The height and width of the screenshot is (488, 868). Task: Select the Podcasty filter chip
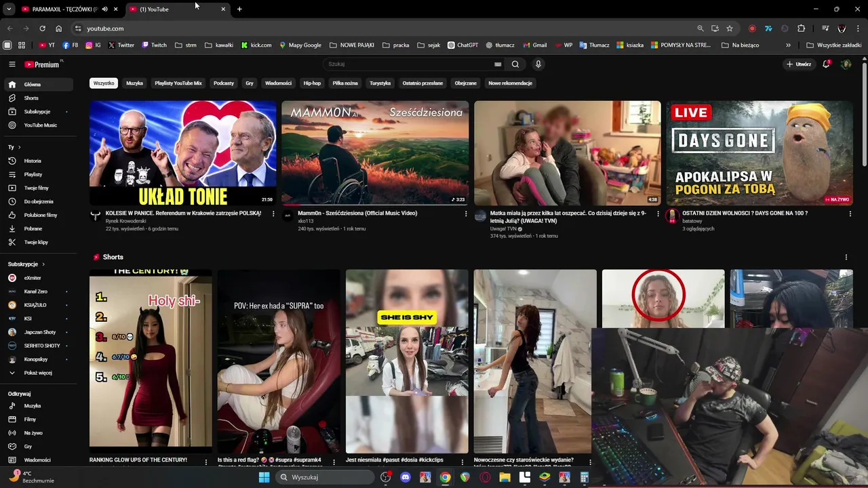pyautogui.click(x=224, y=83)
